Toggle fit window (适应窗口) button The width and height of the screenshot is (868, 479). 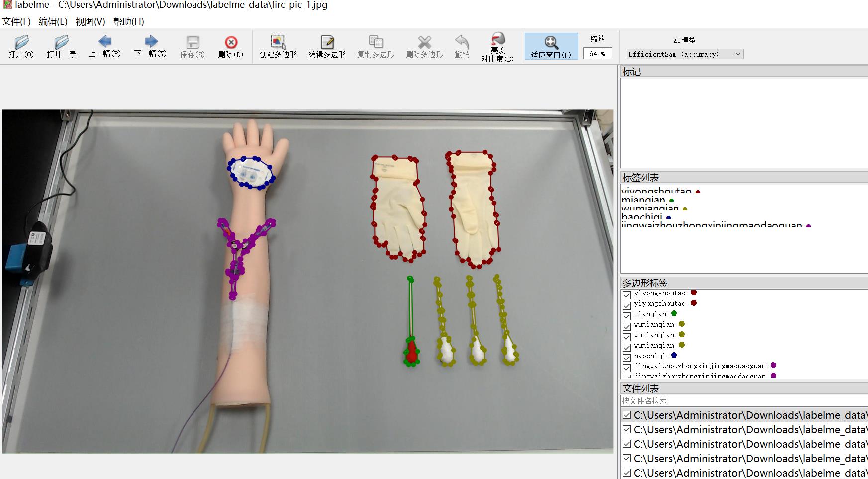coord(551,47)
